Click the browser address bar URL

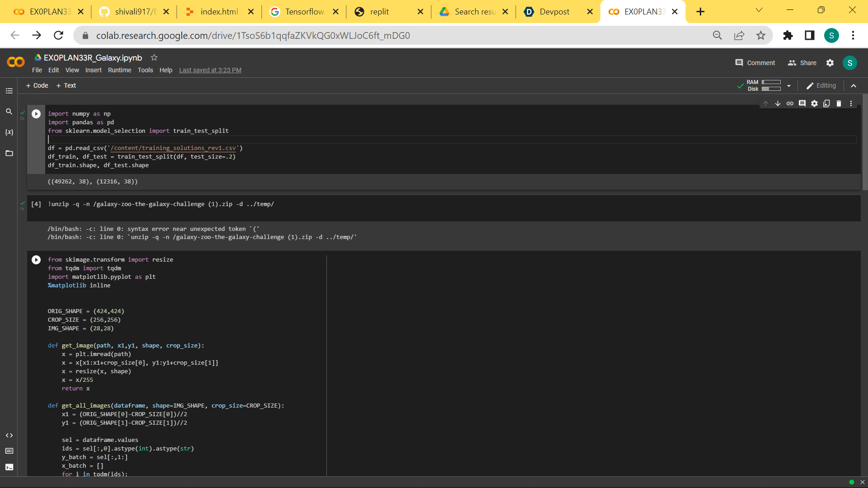[253, 35]
